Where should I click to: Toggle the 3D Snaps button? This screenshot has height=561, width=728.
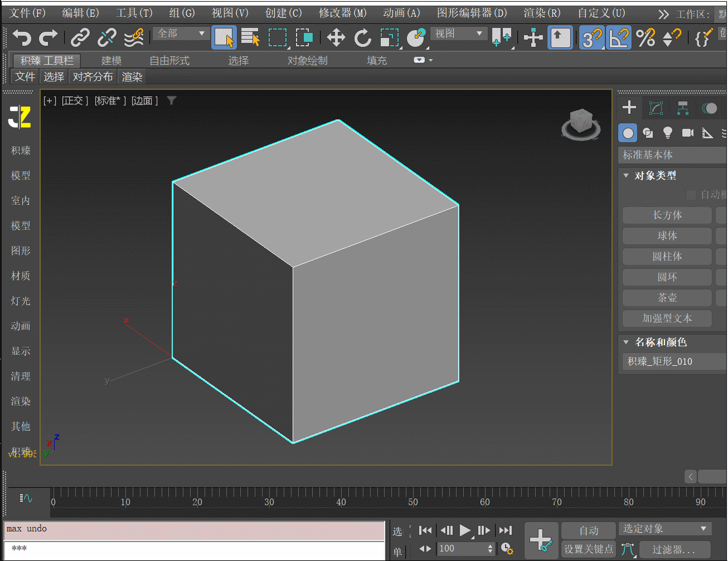click(x=591, y=38)
